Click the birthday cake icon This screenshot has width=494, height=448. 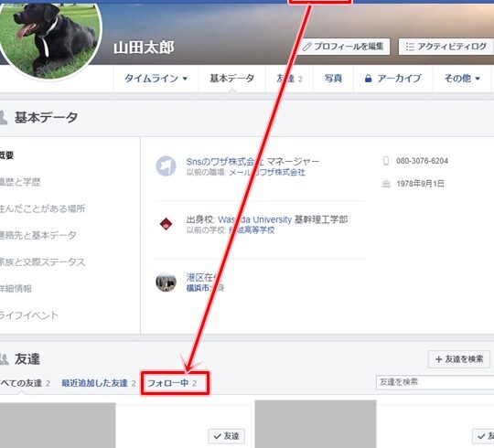[386, 184]
